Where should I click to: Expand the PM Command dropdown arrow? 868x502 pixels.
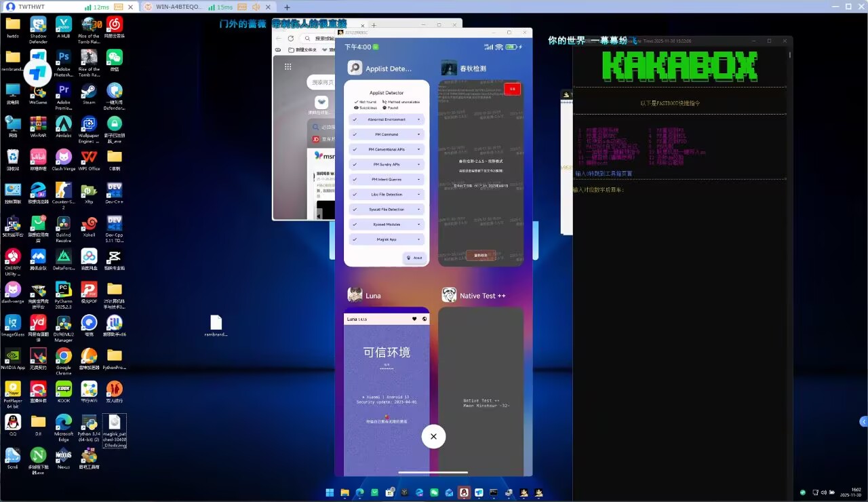click(x=418, y=134)
